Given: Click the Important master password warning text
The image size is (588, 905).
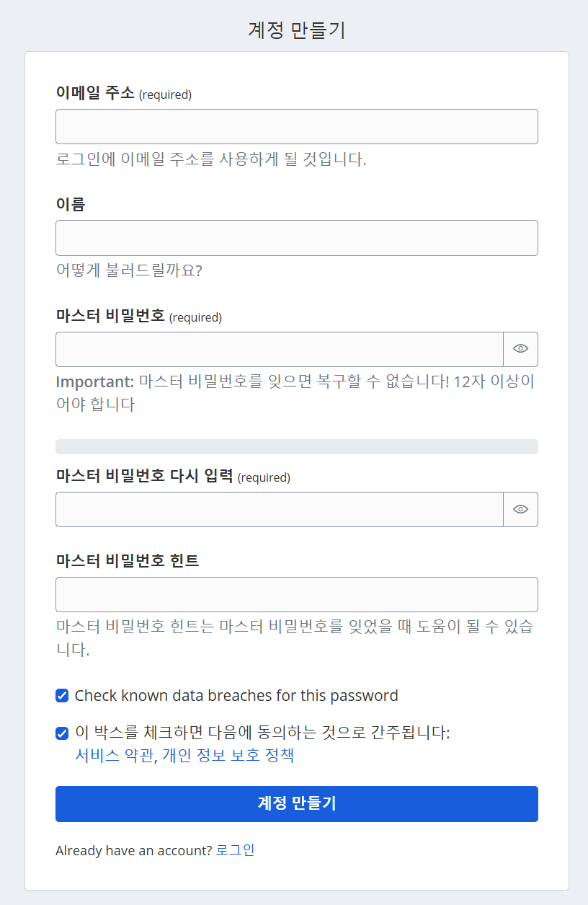Looking at the screenshot, I should click(295, 392).
